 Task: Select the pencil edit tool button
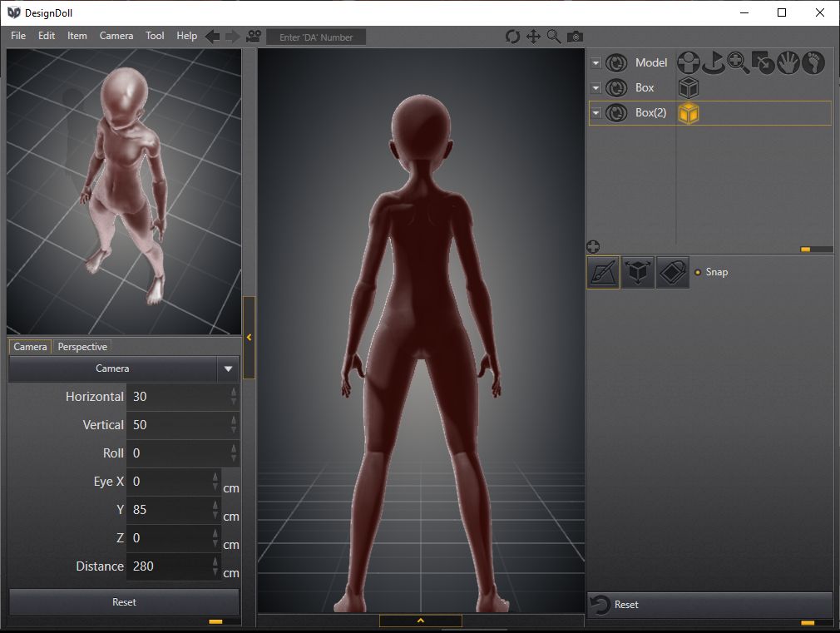tap(603, 272)
